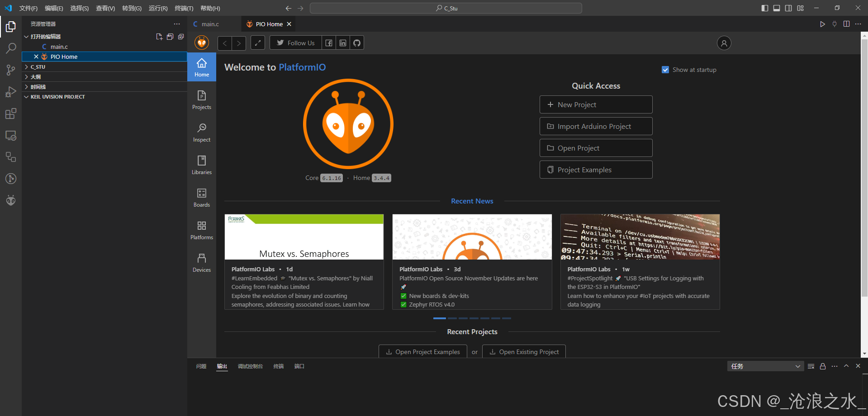The height and width of the screenshot is (416, 868).
Task: Open PIO Inspect section
Action: click(x=202, y=132)
